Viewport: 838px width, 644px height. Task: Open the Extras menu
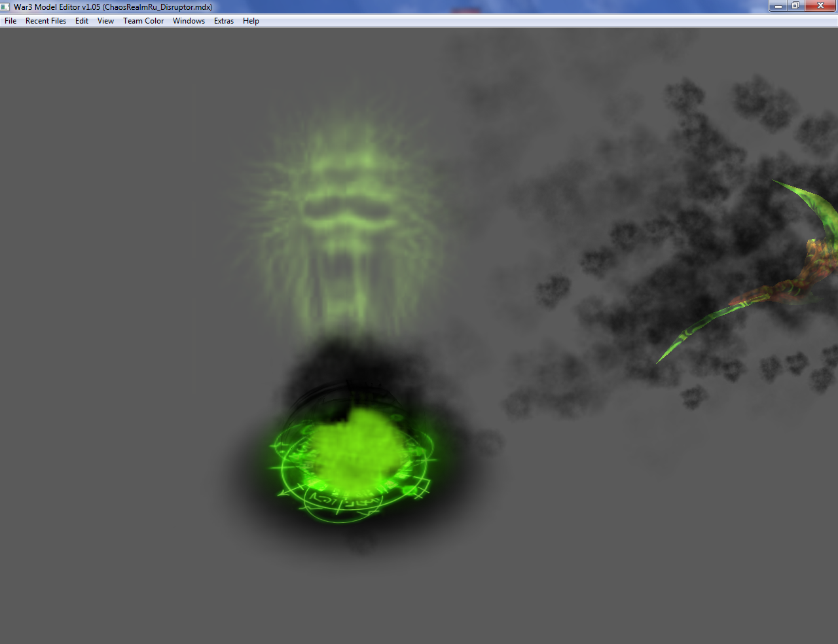(x=224, y=21)
